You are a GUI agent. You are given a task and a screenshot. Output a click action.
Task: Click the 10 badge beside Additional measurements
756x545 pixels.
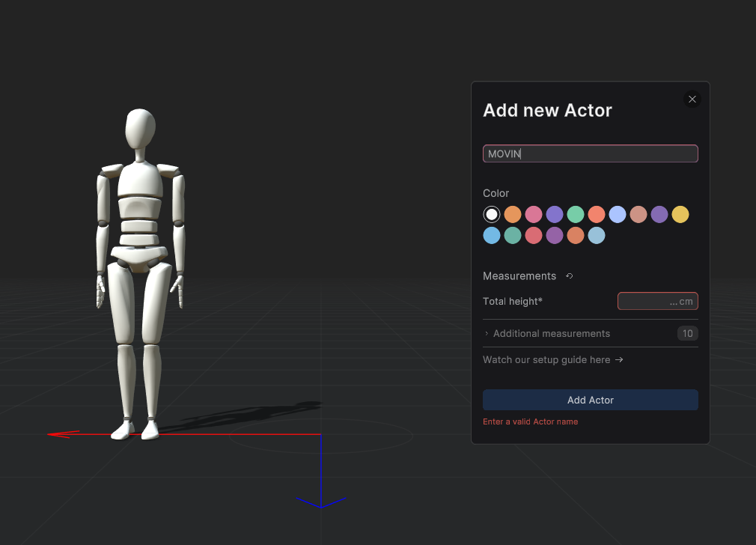click(687, 334)
